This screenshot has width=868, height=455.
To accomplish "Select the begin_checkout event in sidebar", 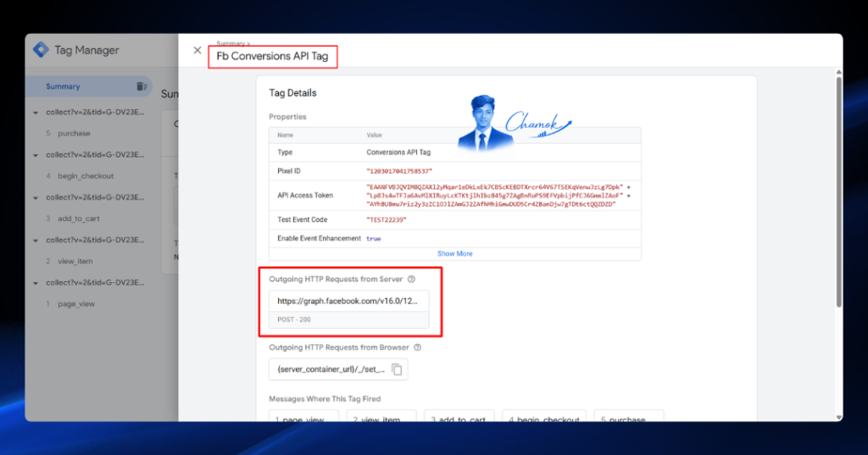I will (x=86, y=176).
